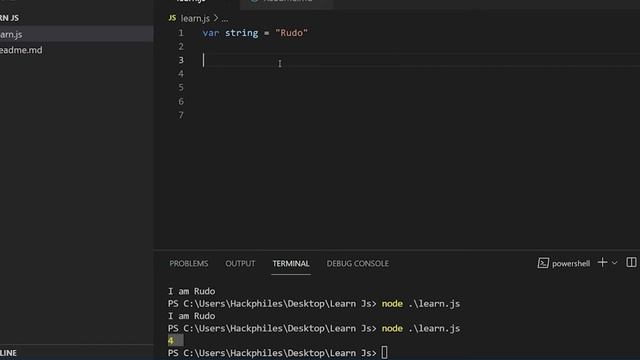
Task: Click first 'I am Rudo' terminal output
Action: [x=191, y=291]
